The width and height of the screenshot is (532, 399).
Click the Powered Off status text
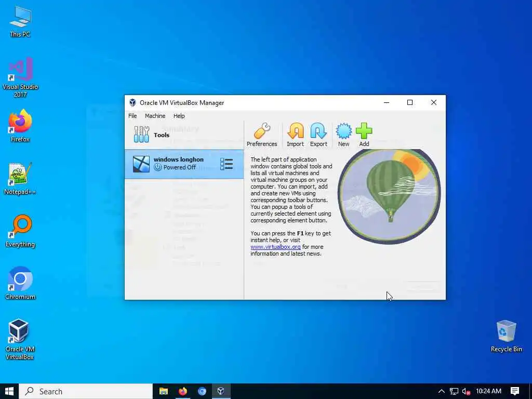pos(179,167)
